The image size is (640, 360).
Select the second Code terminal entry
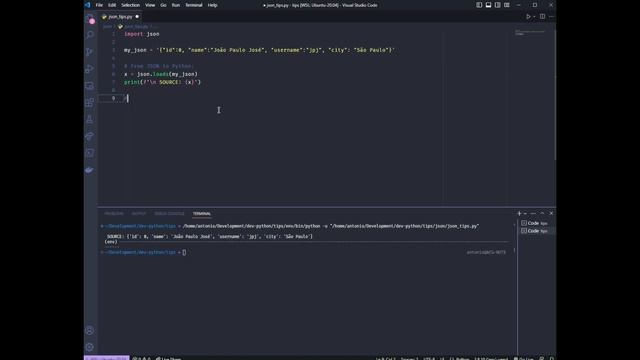(x=537, y=231)
